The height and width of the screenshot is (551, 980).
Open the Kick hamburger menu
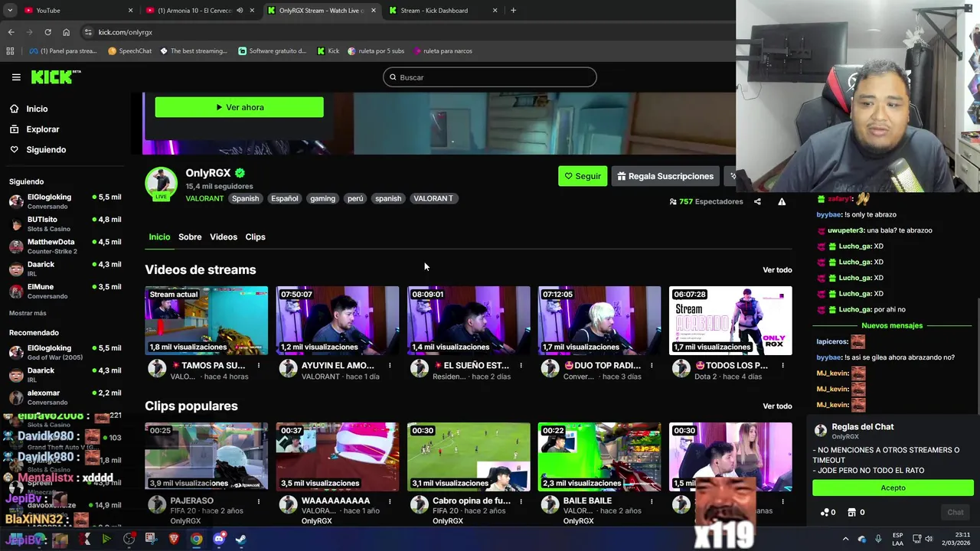tap(16, 77)
